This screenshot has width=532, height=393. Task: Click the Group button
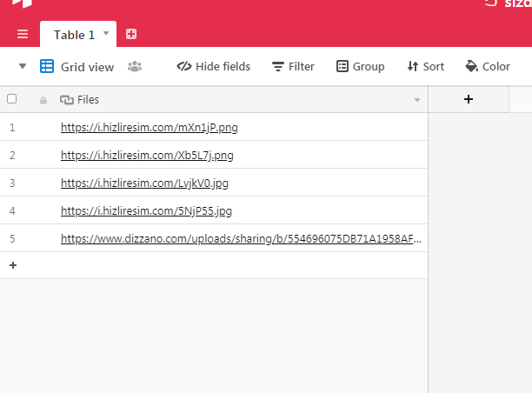360,66
